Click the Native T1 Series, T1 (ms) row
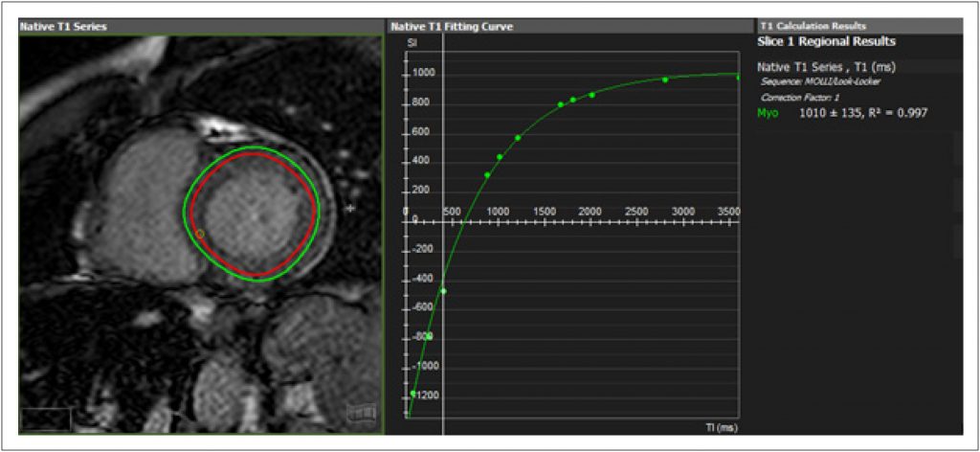980x452 pixels. pos(827,67)
